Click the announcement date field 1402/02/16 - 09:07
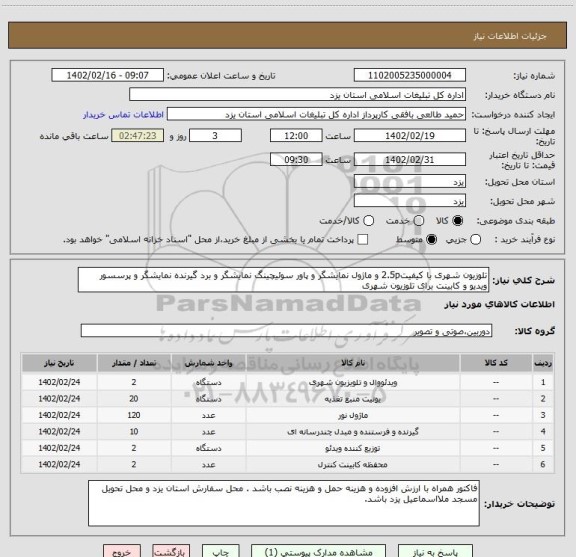This screenshot has width=576, height=557. point(107,75)
